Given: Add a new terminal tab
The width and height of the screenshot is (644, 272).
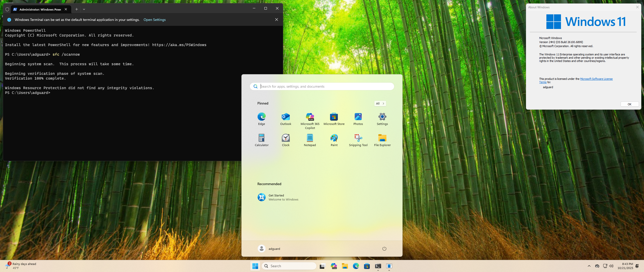Looking at the screenshot, I should coord(76,9).
